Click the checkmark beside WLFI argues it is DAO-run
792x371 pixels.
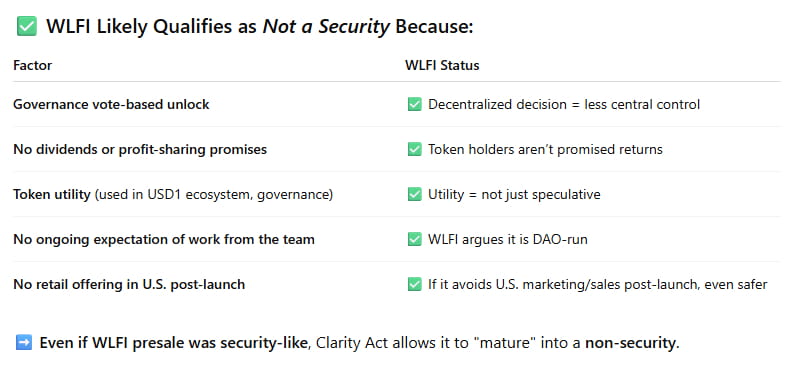(x=414, y=239)
